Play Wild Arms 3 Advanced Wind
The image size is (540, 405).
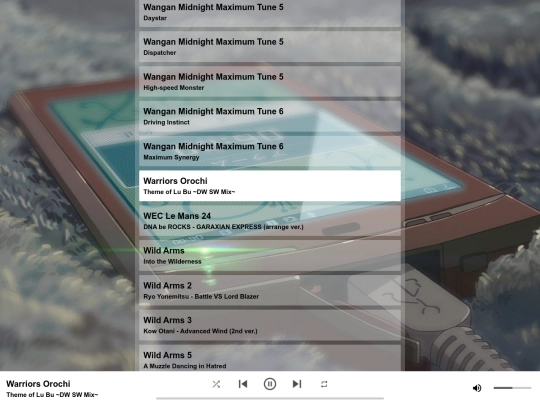pos(270,325)
